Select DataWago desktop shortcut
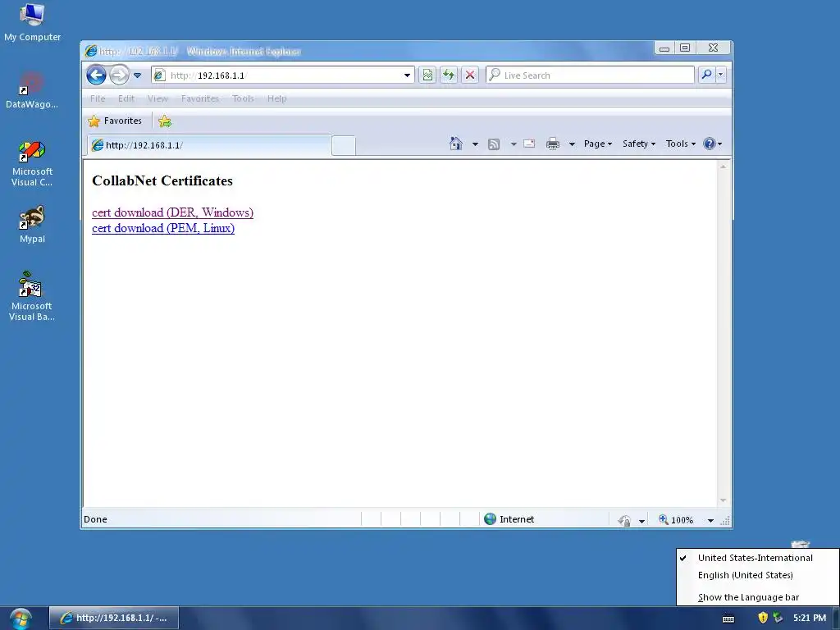Viewport: 840px width, 630px height. (32, 90)
